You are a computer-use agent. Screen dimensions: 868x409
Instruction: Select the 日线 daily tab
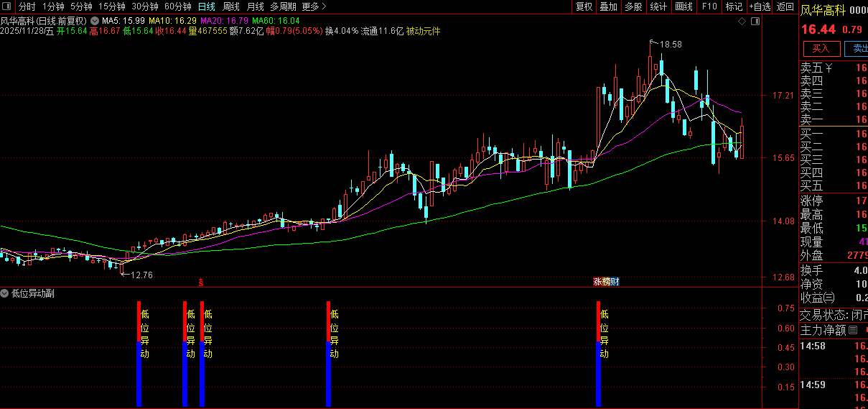[207, 6]
